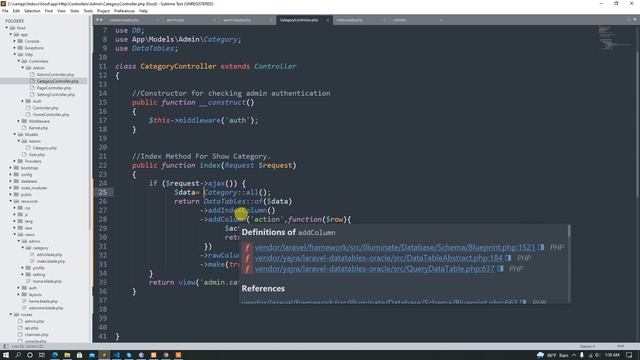Screen dimensions: 640x360
Task: Open the Selection menu
Action: tap(32, 11)
